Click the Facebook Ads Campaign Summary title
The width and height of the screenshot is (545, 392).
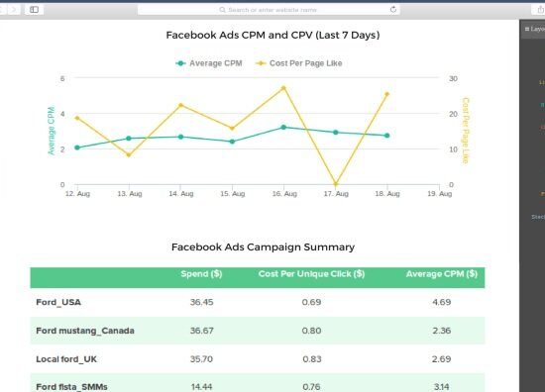tap(264, 246)
